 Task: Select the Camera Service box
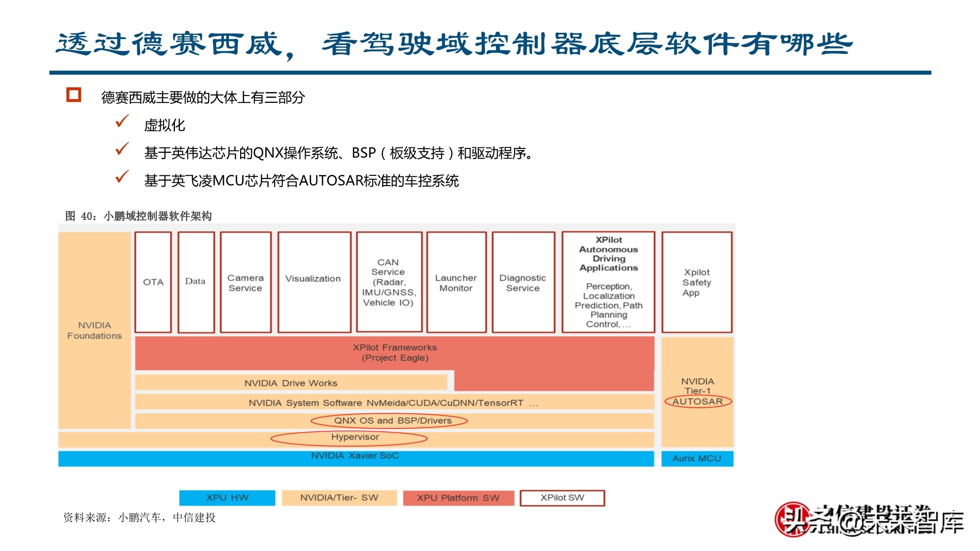click(x=245, y=282)
